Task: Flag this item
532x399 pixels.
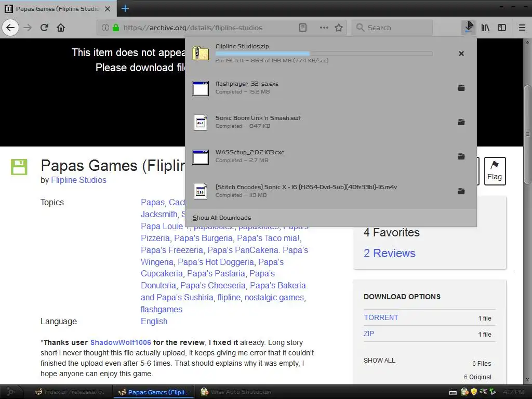Action: (x=495, y=171)
